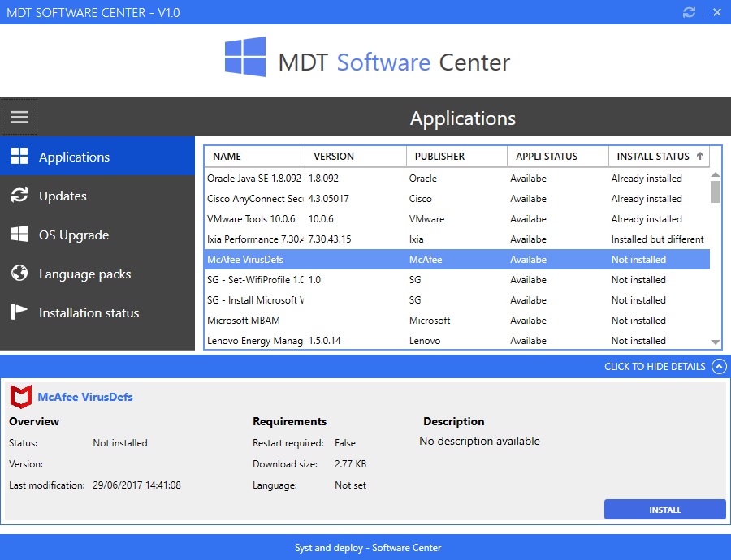Screen dimensions: 731x560
Task: Open Updates using the circular arrows icon
Action: [x=19, y=196]
